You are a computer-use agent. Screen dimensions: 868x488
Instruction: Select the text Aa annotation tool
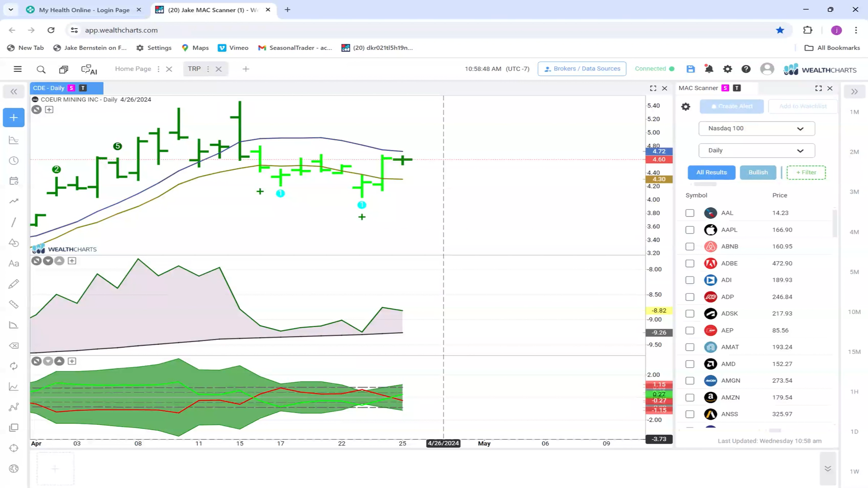click(x=14, y=263)
